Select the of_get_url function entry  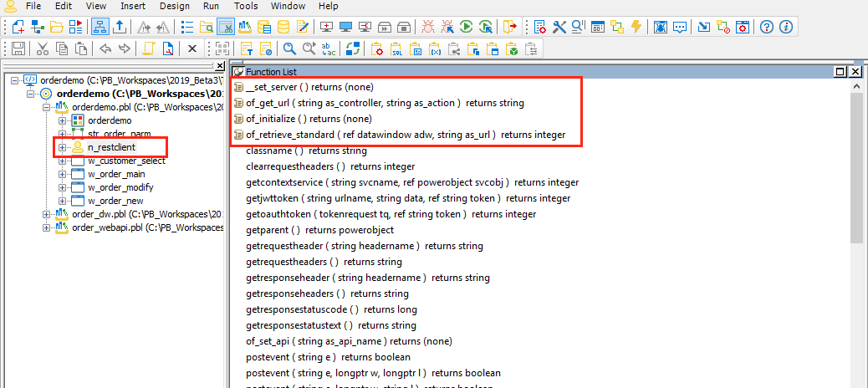[385, 103]
